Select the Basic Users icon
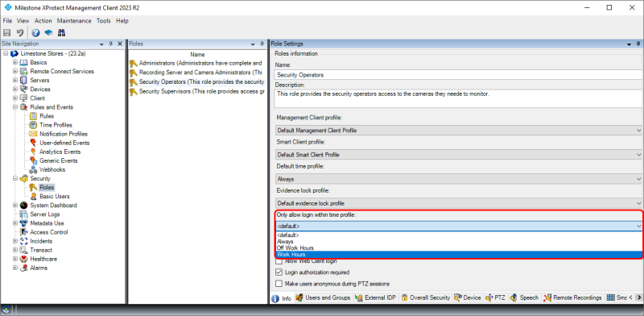The width and height of the screenshot is (644, 316). 33,196
